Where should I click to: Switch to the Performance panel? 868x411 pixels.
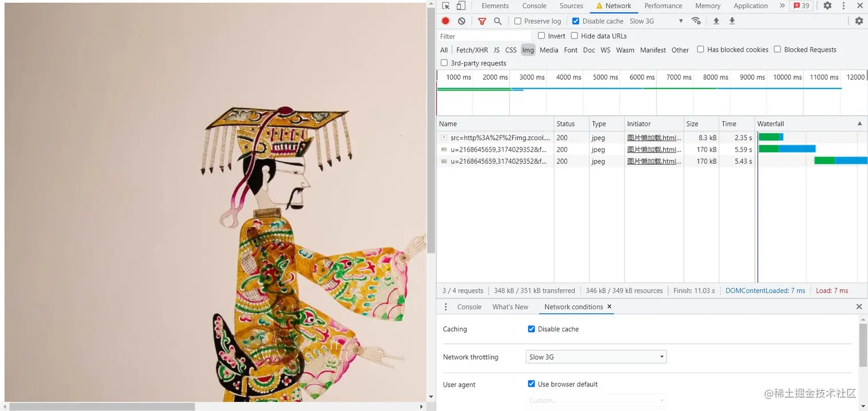(663, 6)
